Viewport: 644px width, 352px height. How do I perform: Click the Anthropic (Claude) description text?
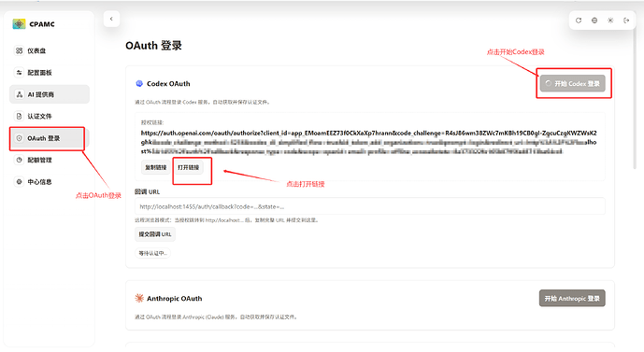(x=216, y=317)
